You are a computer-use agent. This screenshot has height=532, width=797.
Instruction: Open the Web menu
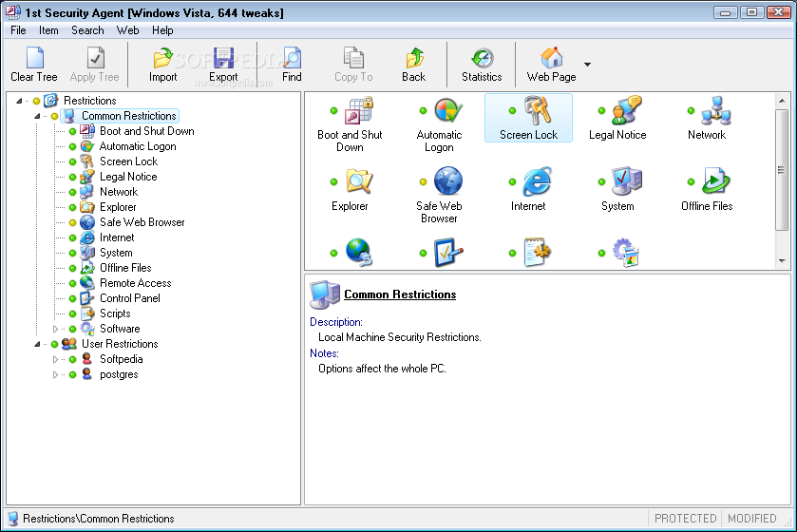(127, 30)
